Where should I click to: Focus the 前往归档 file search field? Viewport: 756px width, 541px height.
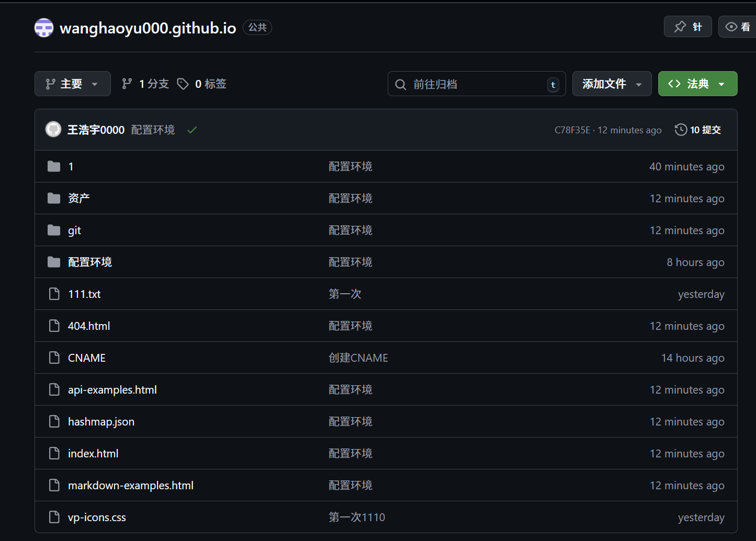pyautogui.click(x=476, y=84)
